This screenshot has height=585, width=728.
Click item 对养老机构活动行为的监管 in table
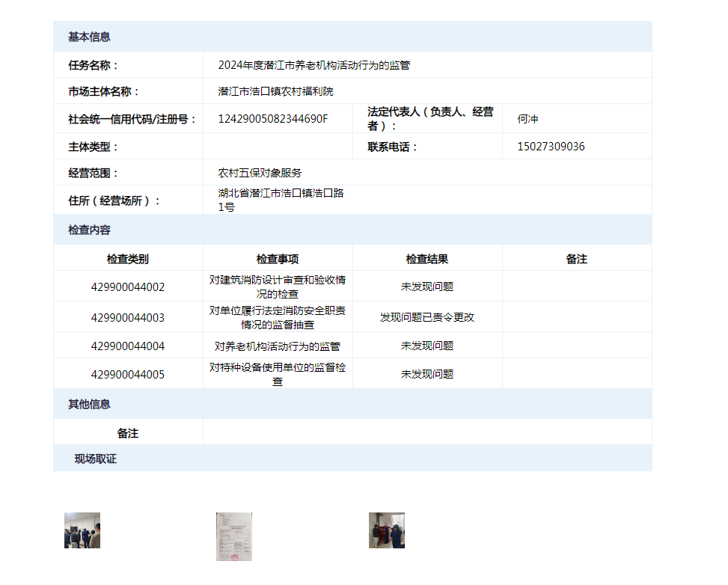click(x=278, y=346)
